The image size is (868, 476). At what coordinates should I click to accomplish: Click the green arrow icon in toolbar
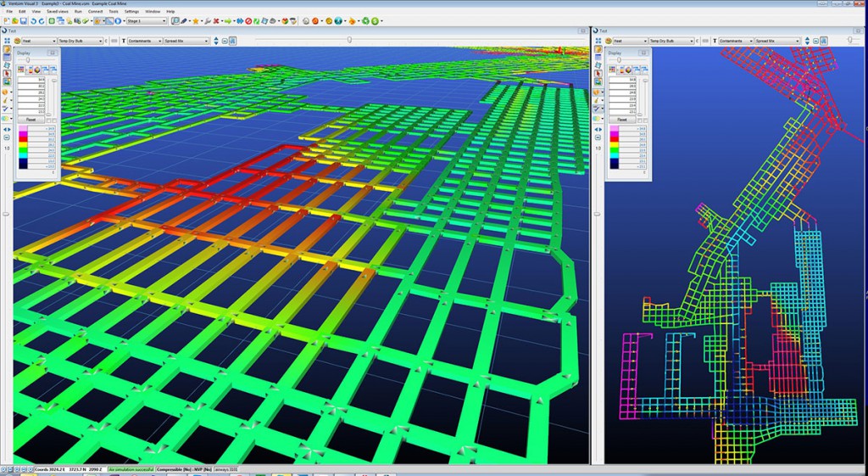[x=228, y=21]
